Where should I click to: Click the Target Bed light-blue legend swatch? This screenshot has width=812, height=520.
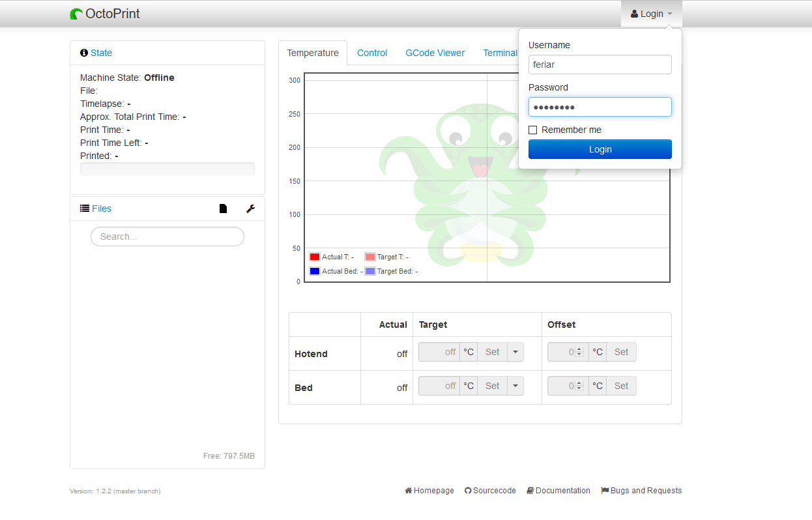(x=370, y=271)
